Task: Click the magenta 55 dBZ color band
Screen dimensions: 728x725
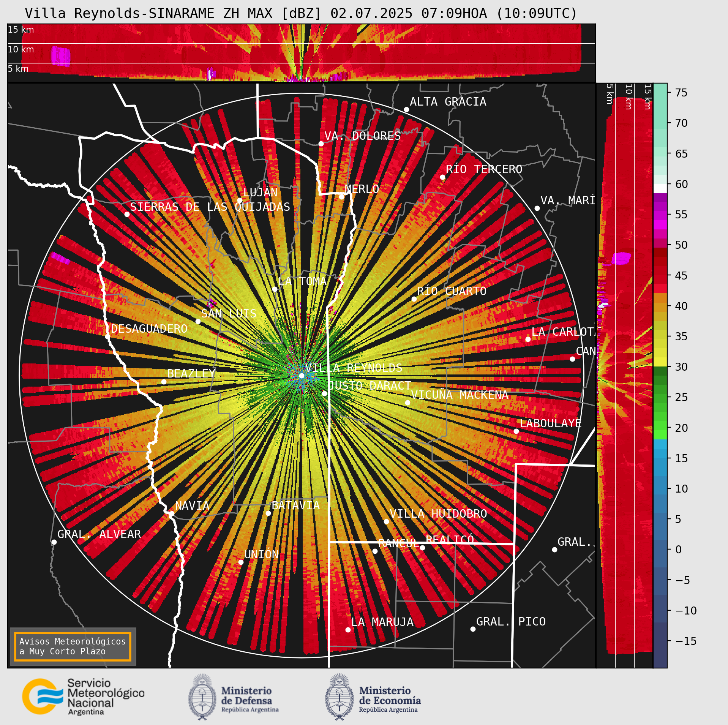Action: click(x=660, y=216)
